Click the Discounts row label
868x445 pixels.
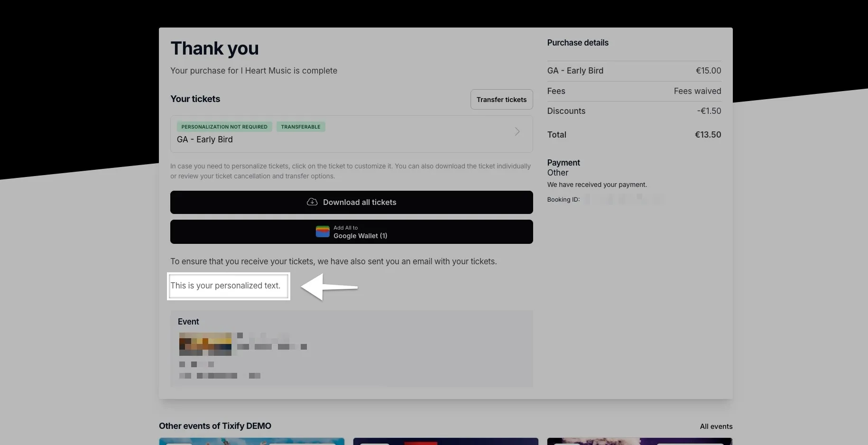click(566, 111)
